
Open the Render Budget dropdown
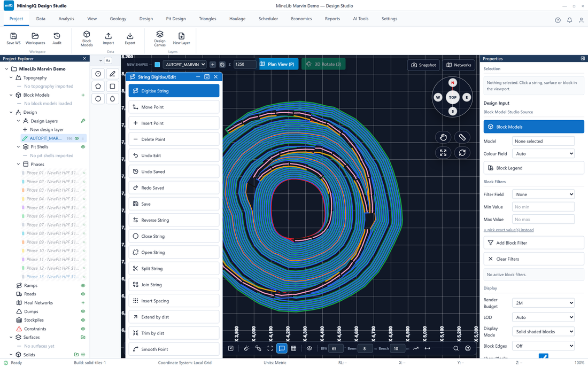pyautogui.click(x=544, y=303)
